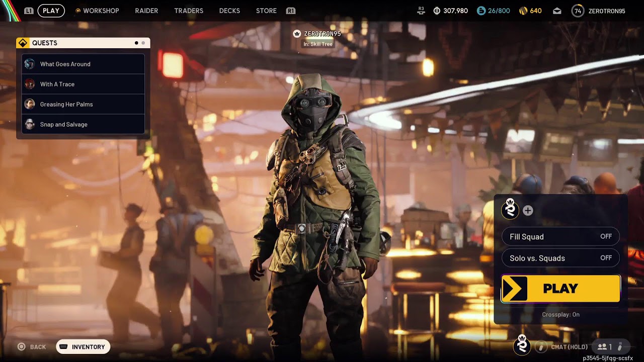The image size is (644, 362).
Task: Click the Greasing Her Palms trader portrait
Action: coord(30,104)
